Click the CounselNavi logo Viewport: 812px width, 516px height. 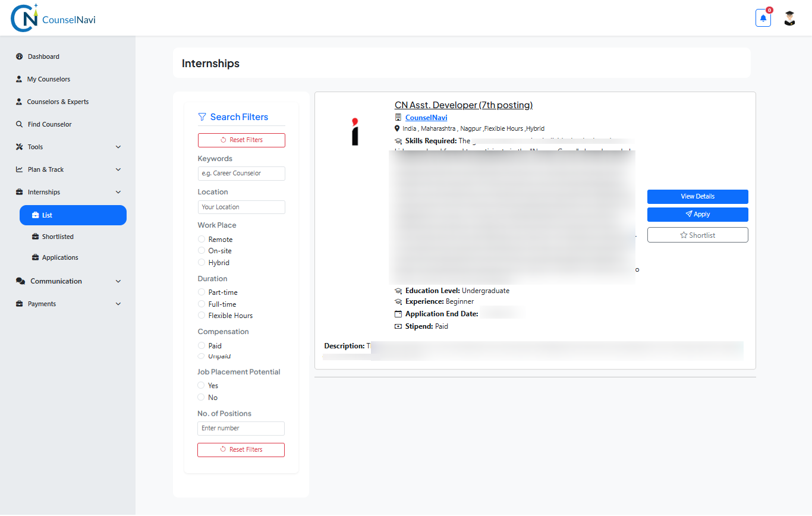point(53,18)
